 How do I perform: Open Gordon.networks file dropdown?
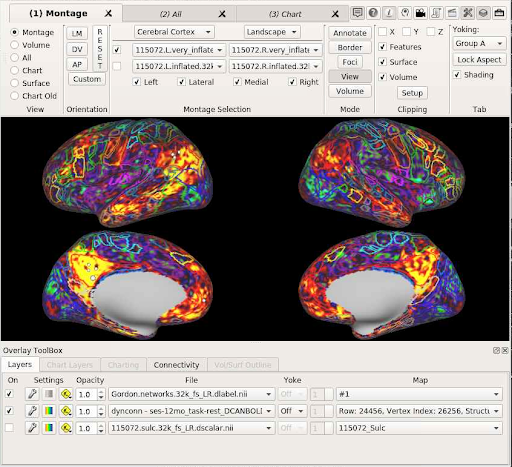(191, 394)
